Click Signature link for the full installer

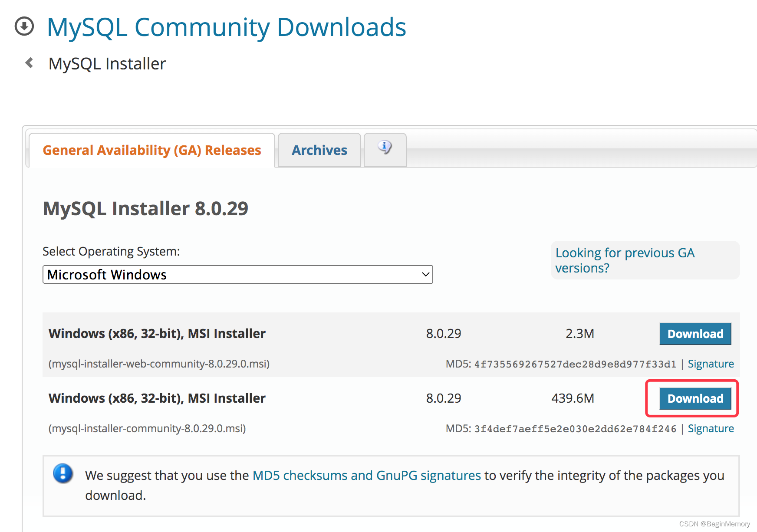pos(711,428)
